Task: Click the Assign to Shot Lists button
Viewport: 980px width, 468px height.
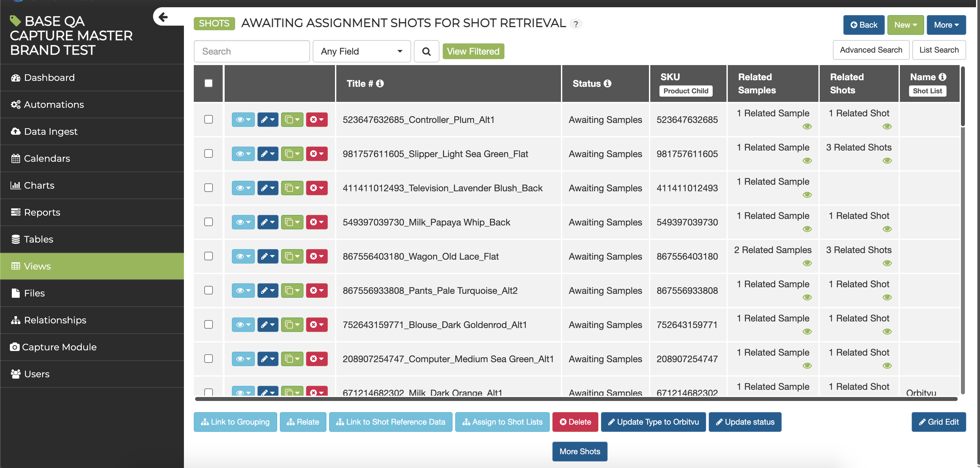Action: click(x=502, y=422)
